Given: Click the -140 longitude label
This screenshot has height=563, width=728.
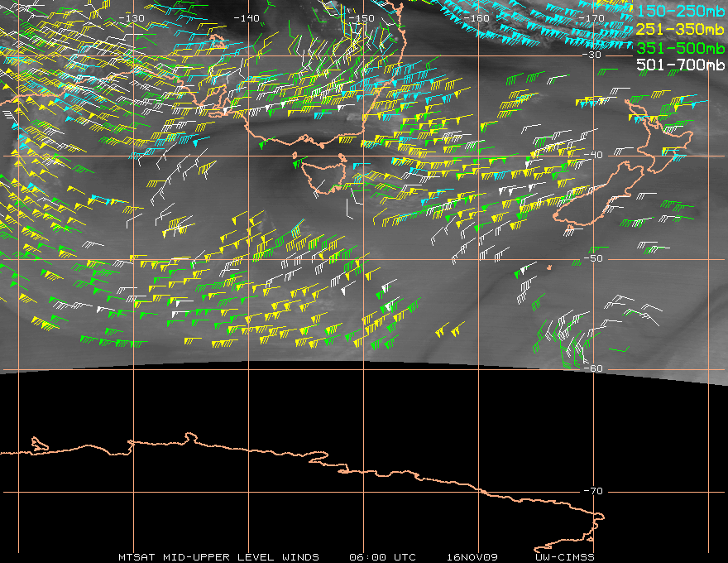Looking at the screenshot, I should 247,18.
